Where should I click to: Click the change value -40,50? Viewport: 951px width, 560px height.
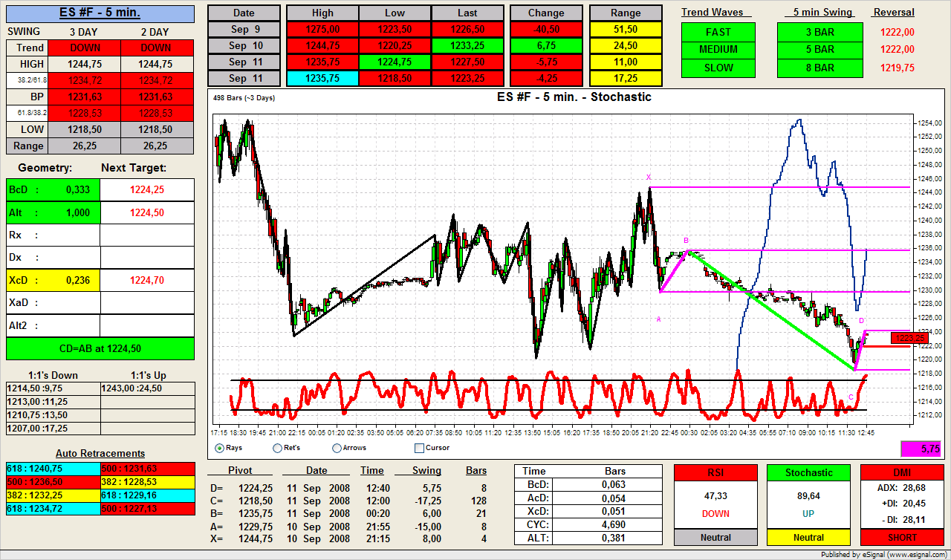tap(547, 30)
